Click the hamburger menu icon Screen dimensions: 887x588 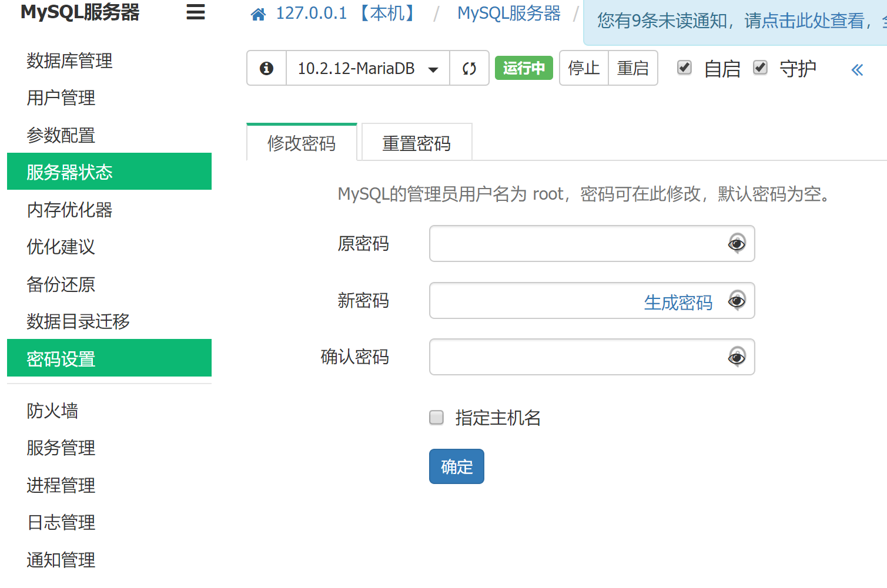pyautogui.click(x=195, y=12)
